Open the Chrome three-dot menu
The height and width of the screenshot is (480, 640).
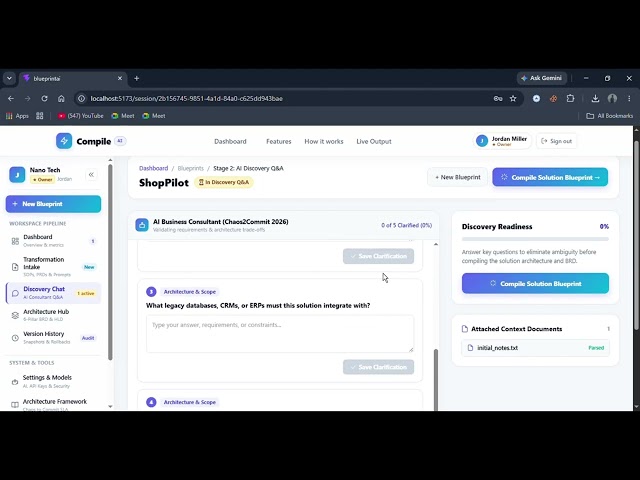[x=629, y=98]
